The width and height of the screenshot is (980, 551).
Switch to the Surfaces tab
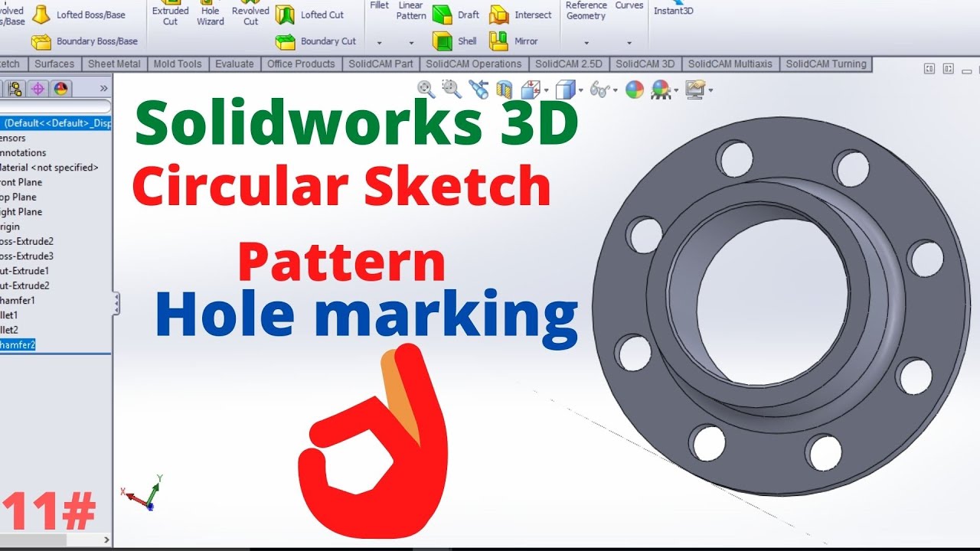click(x=54, y=64)
